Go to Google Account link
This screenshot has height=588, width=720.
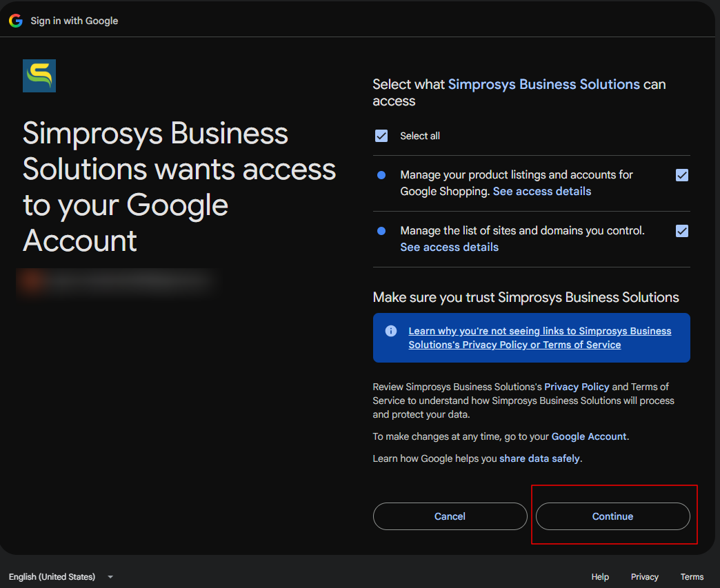click(589, 436)
